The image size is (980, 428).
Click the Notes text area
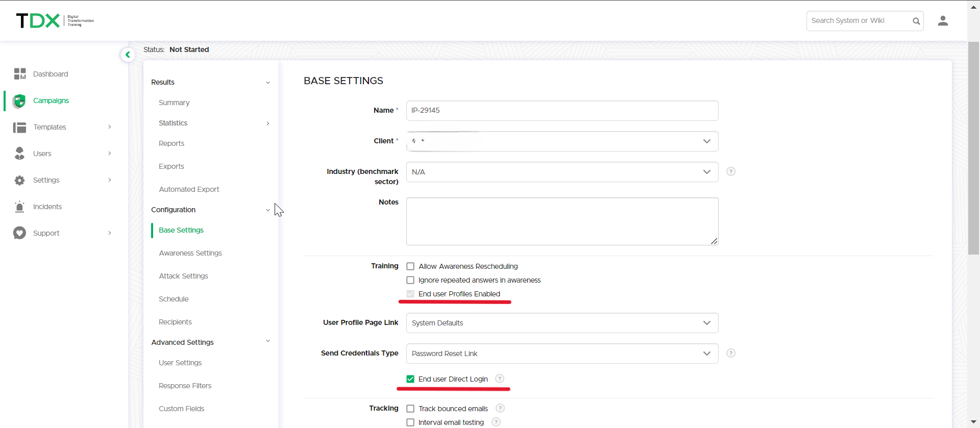coord(562,221)
